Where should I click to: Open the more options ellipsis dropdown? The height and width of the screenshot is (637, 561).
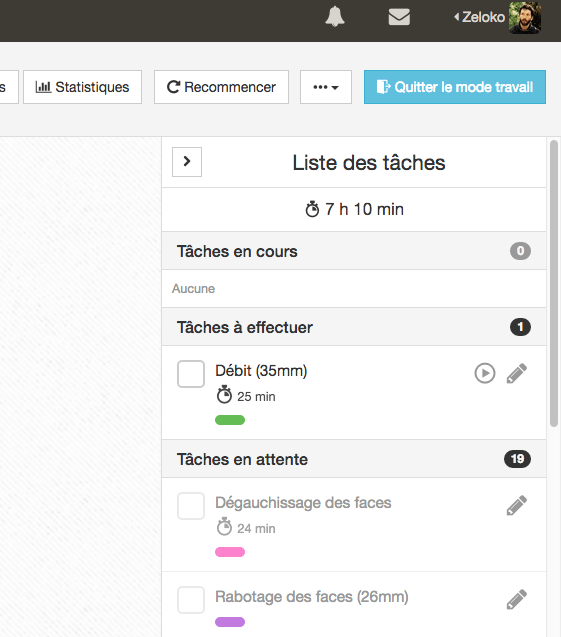click(326, 87)
